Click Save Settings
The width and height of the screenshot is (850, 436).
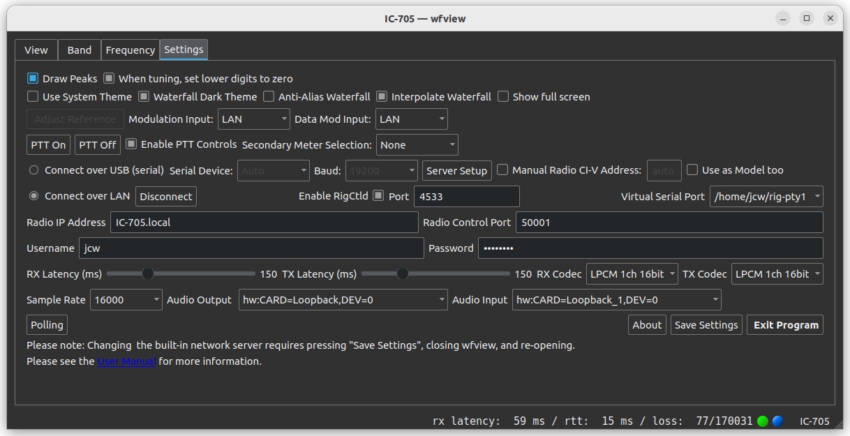coord(706,325)
